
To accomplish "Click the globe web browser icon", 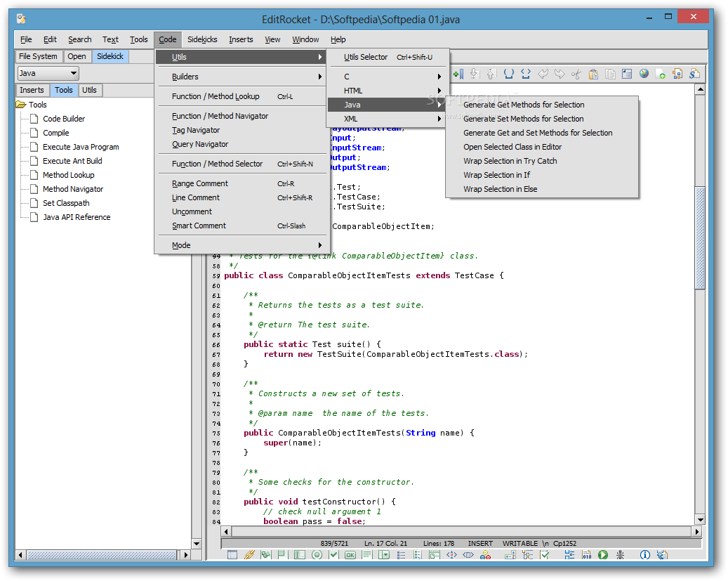I will [x=644, y=74].
